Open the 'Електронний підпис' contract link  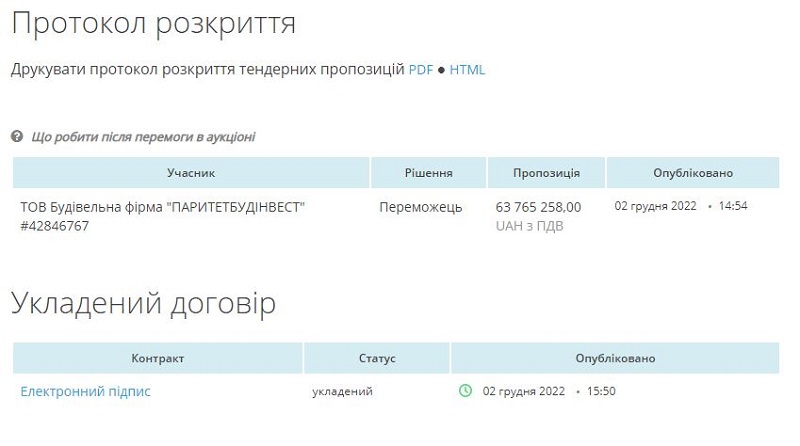point(85,391)
